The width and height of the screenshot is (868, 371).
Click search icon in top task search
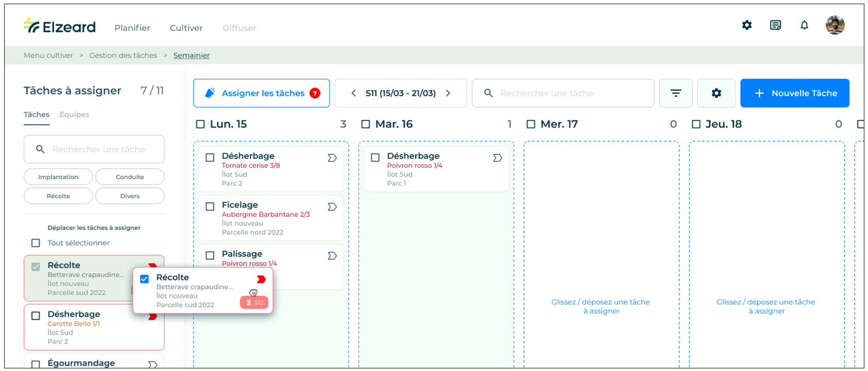(489, 93)
